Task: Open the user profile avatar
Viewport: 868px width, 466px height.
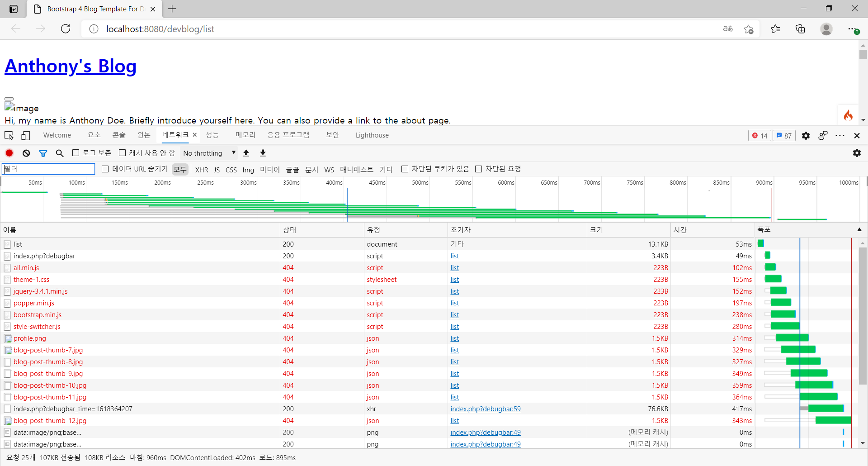Action: (826, 29)
